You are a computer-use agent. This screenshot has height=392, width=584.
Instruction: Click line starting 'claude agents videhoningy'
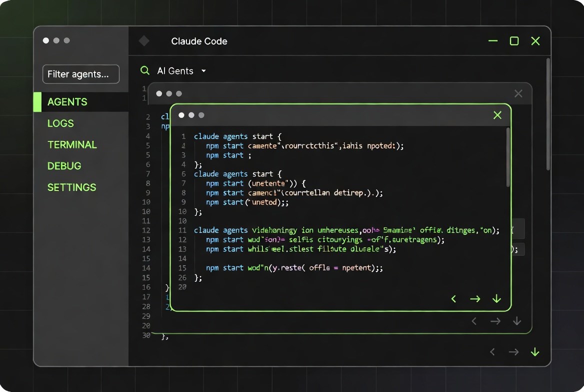(x=346, y=230)
